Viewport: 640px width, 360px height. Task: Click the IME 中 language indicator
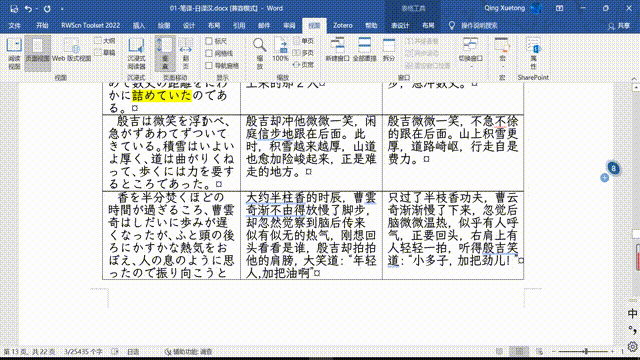tap(632, 313)
